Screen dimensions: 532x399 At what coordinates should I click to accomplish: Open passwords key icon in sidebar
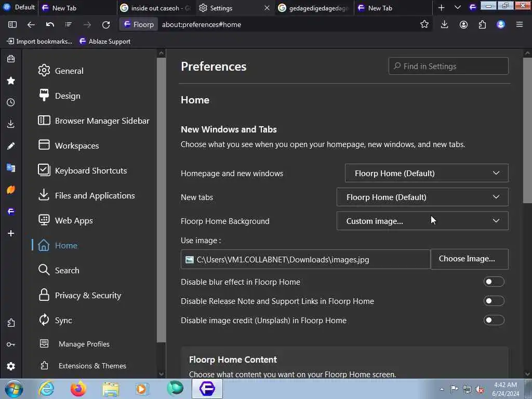click(11, 344)
